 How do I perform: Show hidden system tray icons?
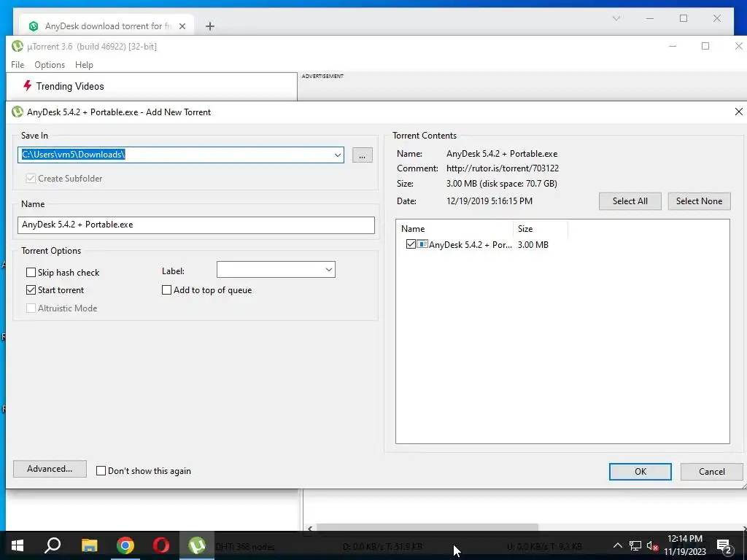pos(617,545)
